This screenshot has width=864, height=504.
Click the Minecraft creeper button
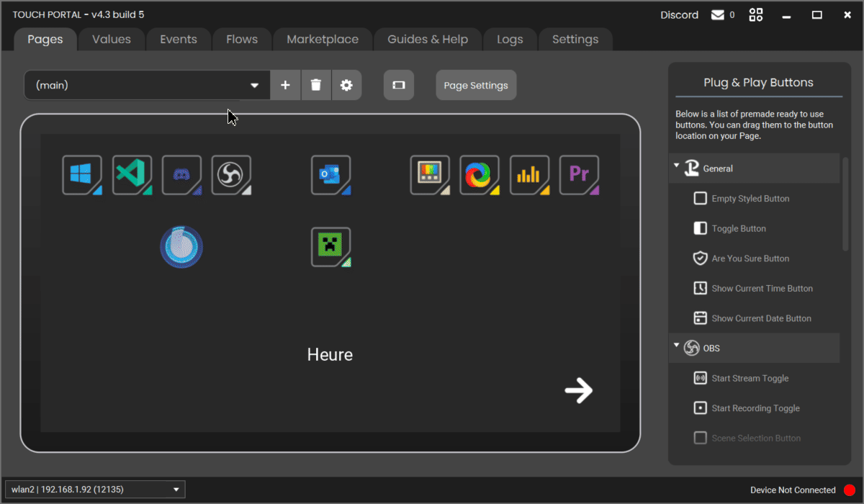(x=331, y=247)
